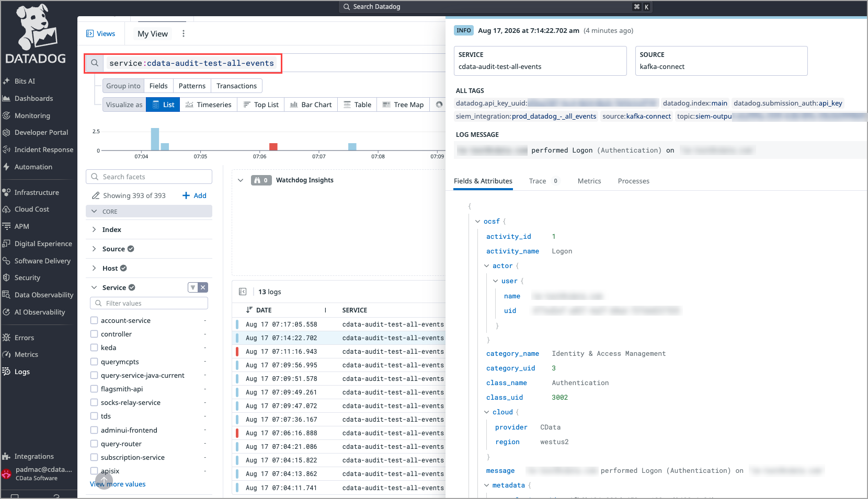
Task: Open the Dashboards sidebar icon
Action: tap(6, 98)
